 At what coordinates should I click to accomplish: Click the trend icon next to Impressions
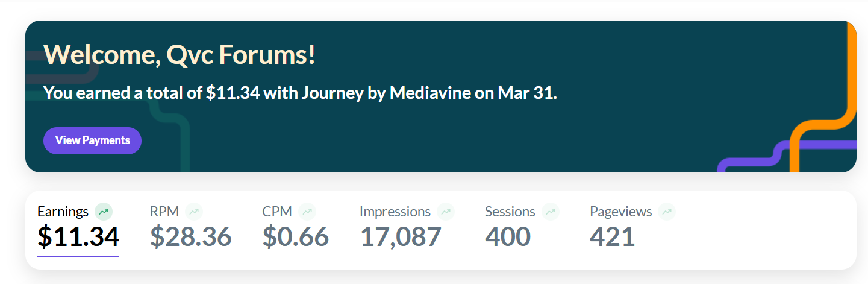click(x=446, y=212)
